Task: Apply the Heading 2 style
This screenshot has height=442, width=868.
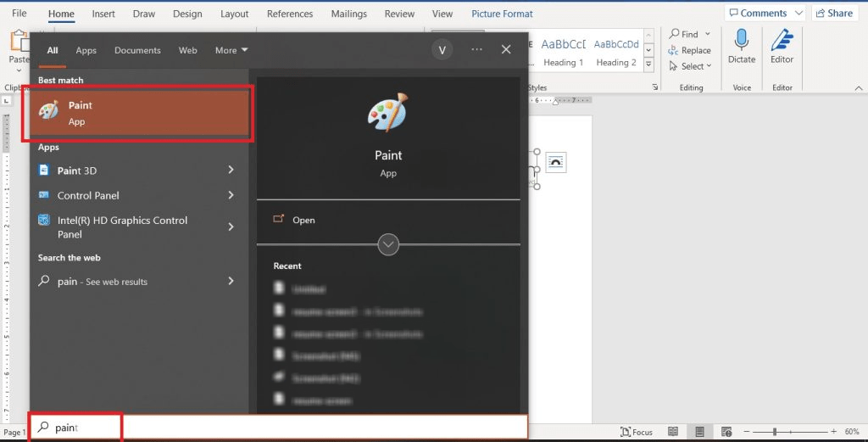Action: click(x=616, y=53)
